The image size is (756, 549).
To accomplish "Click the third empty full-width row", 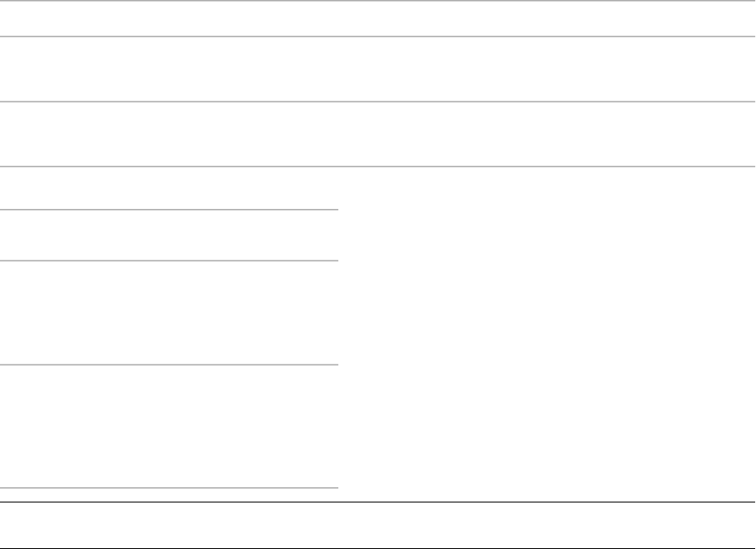I will point(377,134).
